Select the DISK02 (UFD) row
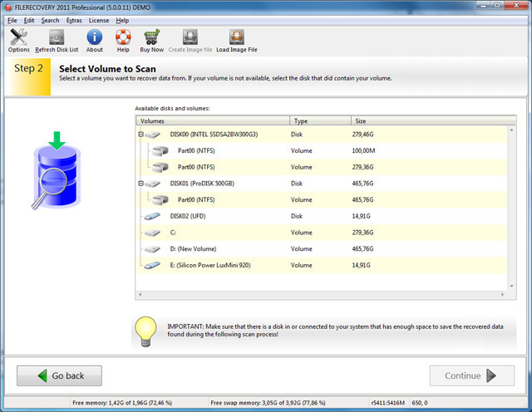The image size is (532, 412). coord(322,216)
